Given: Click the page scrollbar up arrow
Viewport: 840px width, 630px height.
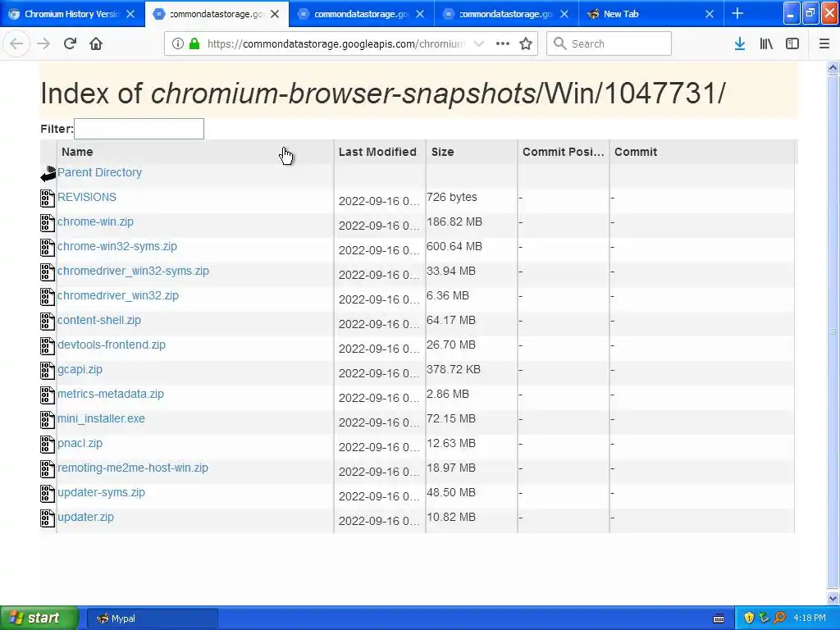Looking at the screenshot, I should (833, 68).
